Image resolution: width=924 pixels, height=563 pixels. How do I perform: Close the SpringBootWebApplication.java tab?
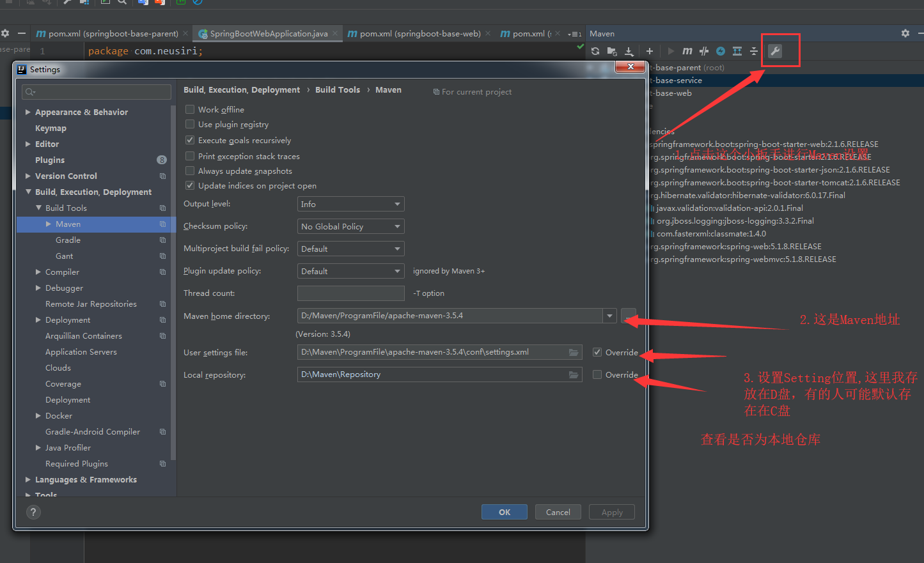[x=335, y=33]
